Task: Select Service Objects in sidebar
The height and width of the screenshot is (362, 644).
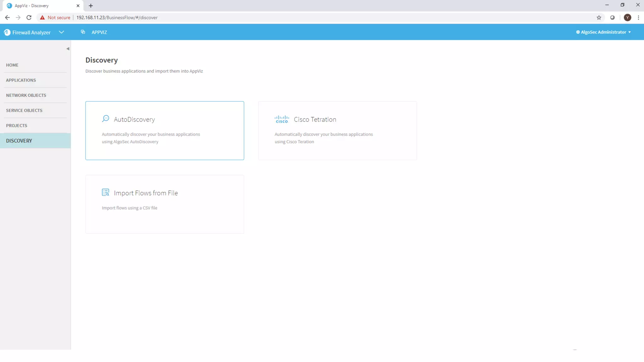Action: [x=24, y=110]
